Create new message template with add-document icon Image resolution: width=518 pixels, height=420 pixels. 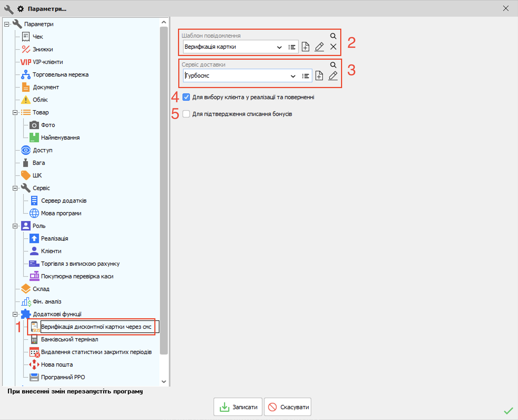click(305, 47)
